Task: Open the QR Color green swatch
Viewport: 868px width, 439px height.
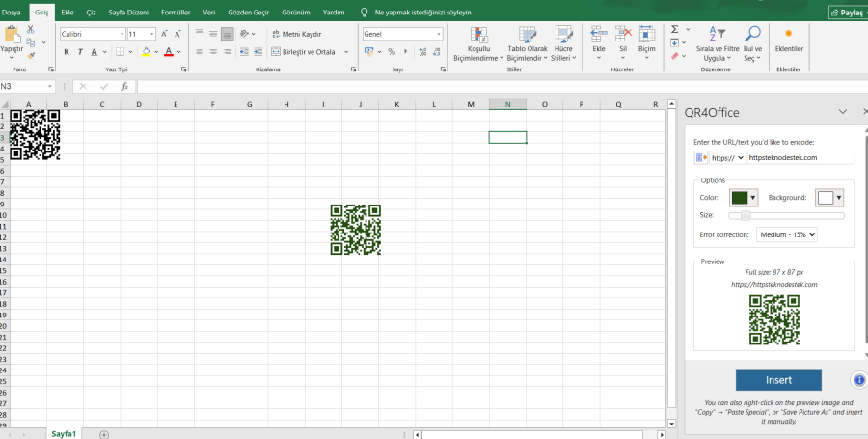Action: point(744,198)
